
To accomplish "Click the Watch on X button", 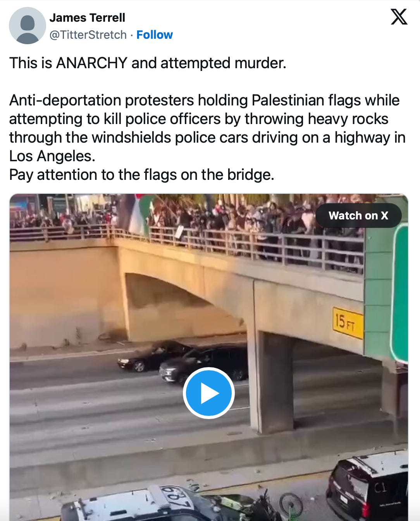I will (358, 216).
